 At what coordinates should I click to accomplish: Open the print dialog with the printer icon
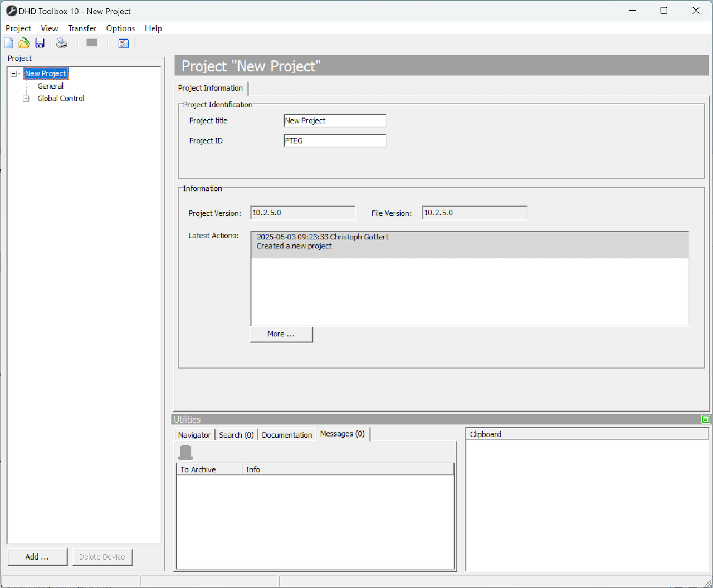pyautogui.click(x=62, y=43)
